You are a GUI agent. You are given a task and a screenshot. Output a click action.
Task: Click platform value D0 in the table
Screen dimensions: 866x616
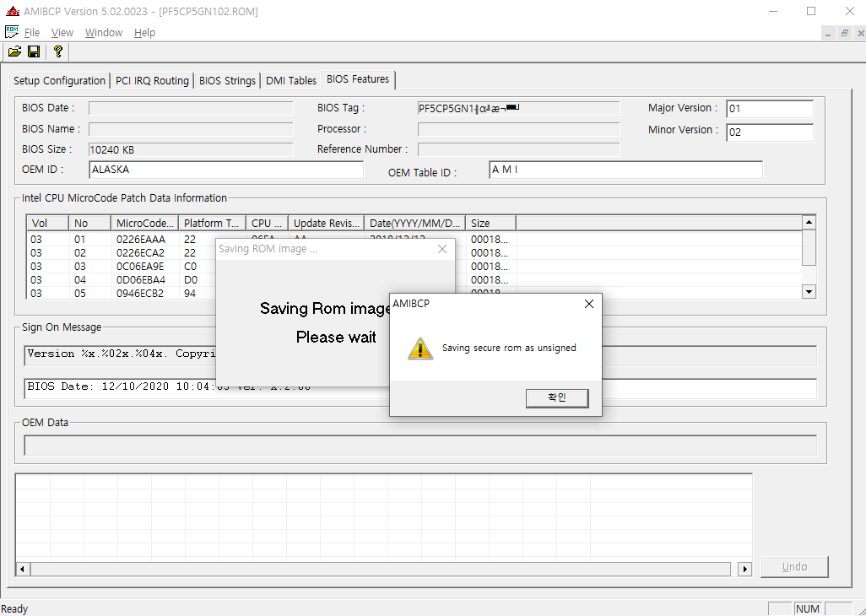pos(191,280)
